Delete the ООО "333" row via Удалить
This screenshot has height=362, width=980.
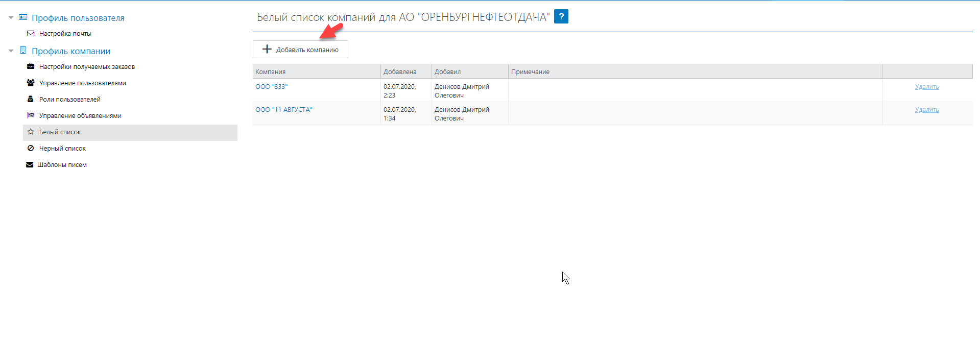926,87
